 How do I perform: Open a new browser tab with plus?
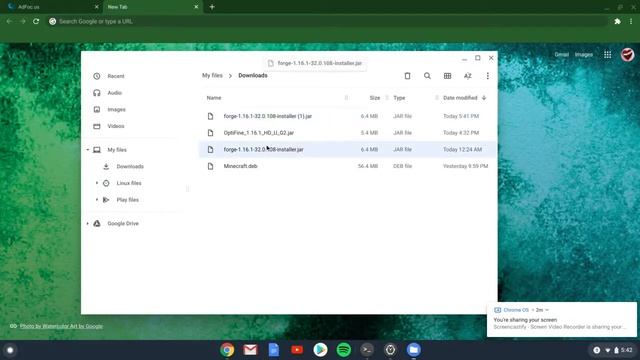(212, 7)
